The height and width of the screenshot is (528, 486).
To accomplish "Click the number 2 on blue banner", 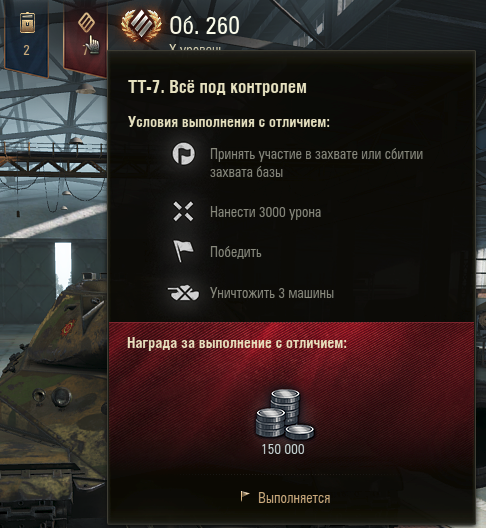I will tap(26, 50).
